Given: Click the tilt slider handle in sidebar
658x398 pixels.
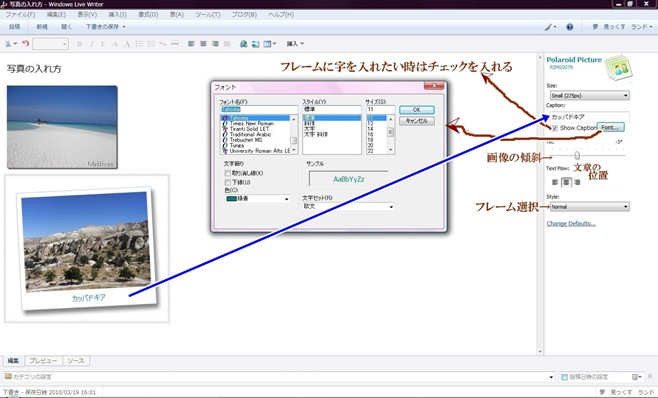Looking at the screenshot, I should (x=577, y=155).
